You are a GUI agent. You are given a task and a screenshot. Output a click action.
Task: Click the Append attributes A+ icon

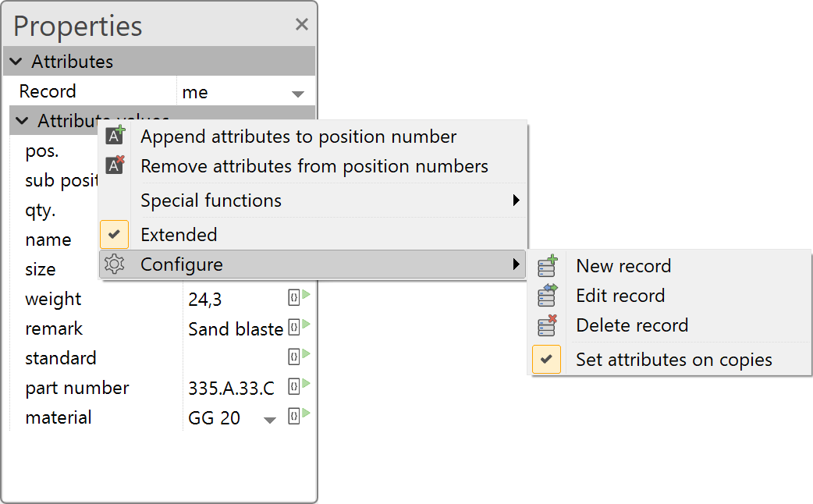pos(115,136)
